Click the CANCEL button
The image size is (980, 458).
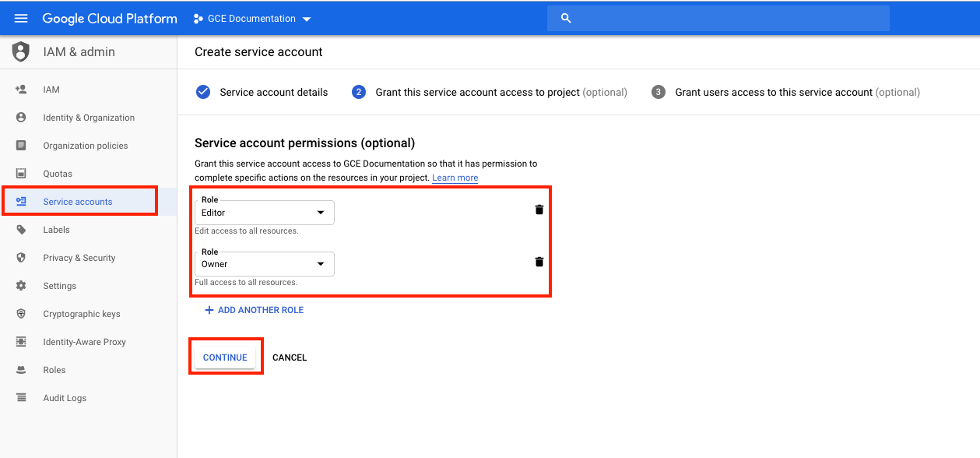pyautogui.click(x=290, y=358)
